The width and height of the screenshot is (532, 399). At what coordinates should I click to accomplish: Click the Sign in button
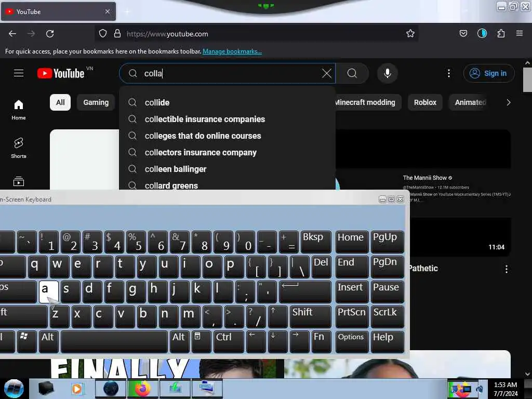[489, 73]
